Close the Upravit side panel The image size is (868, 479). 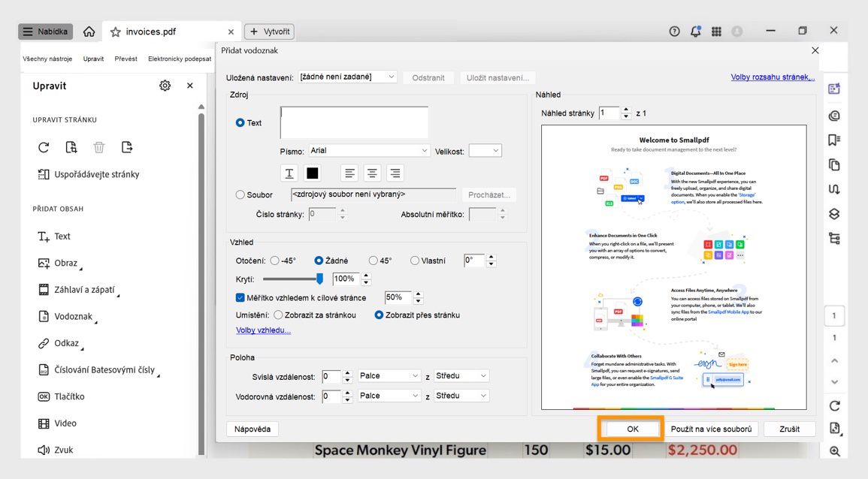[x=190, y=86]
